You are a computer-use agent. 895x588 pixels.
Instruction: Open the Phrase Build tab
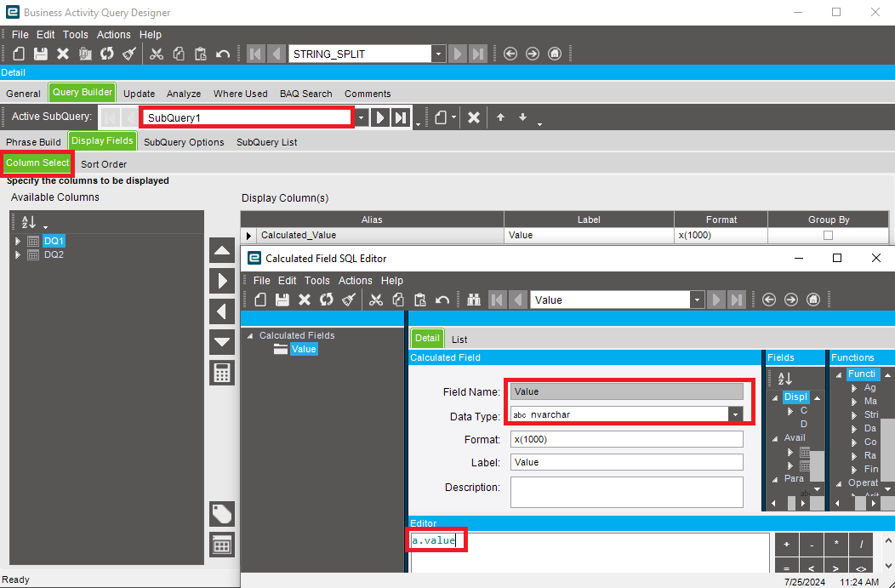(x=34, y=142)
